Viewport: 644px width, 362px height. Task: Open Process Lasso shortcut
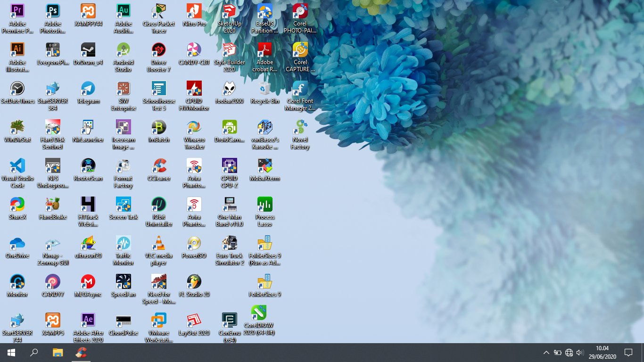point(265,211)
